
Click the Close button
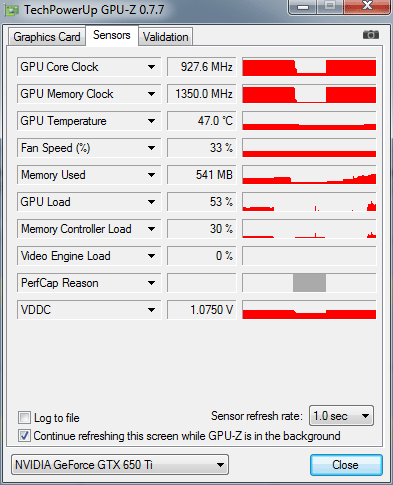[346, 465]
